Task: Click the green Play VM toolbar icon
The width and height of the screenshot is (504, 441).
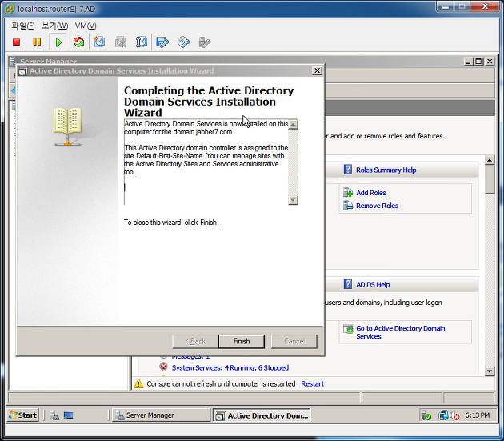Action: 58,42
